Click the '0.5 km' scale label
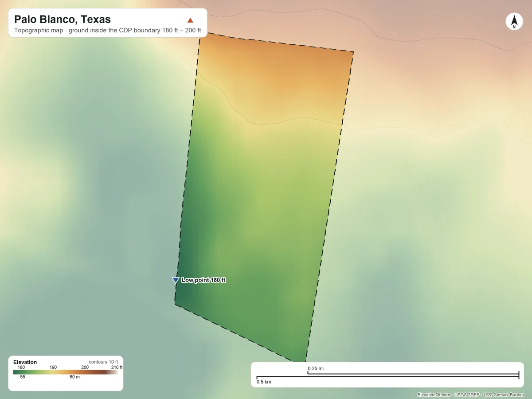This screenshot has width=532, height=399. coord(264,382)
